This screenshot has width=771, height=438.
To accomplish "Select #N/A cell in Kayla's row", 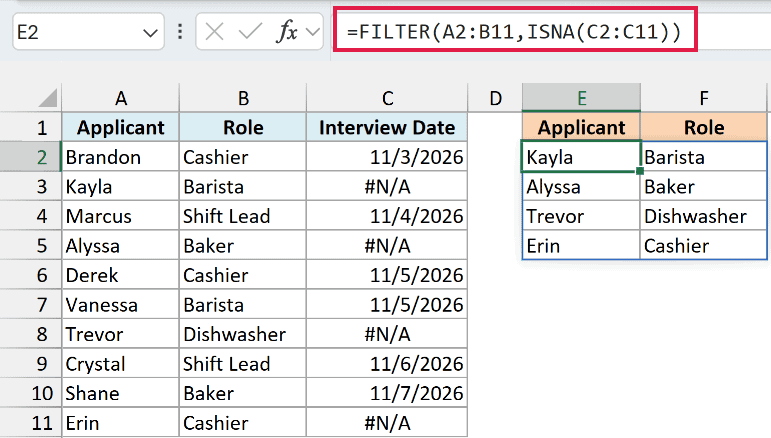I will pyautogui.click(x=387, y=187).
